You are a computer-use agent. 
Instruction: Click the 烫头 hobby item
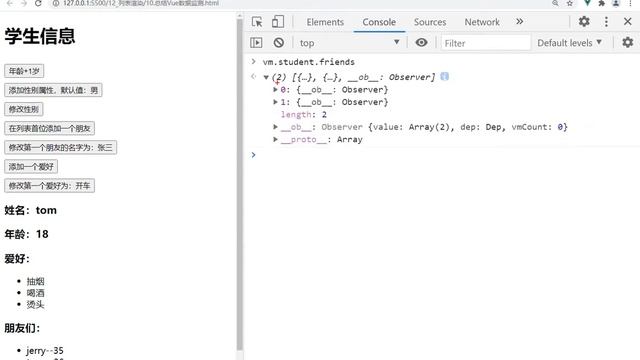[x=36, y=304]
